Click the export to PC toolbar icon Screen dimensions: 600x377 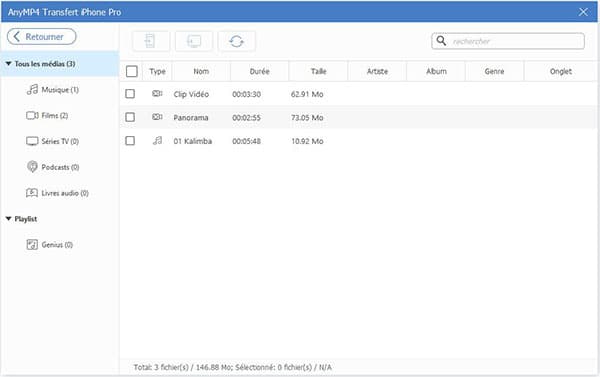194,41
